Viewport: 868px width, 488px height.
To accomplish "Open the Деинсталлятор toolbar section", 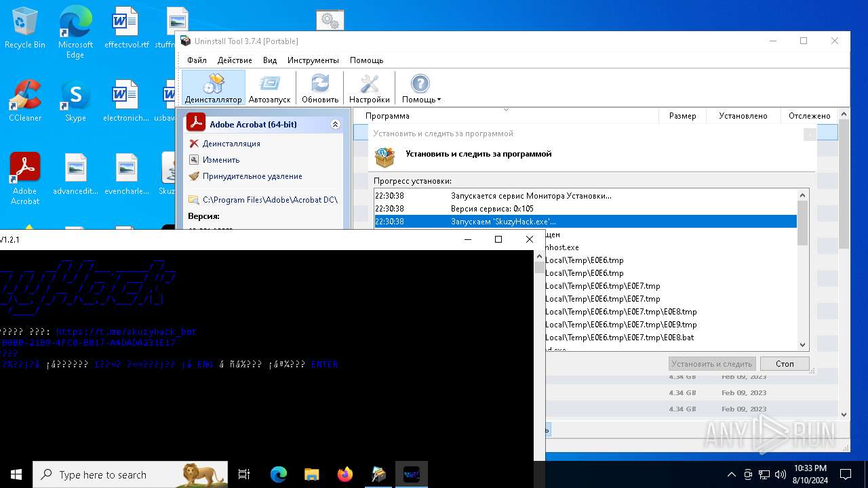I will point(213,88).
